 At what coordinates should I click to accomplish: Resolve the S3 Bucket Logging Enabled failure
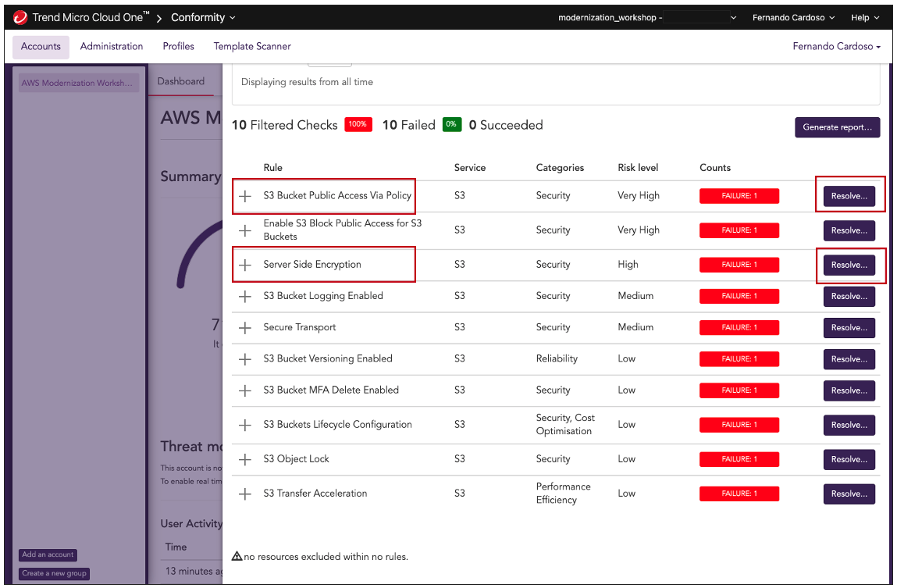(849, 296)
